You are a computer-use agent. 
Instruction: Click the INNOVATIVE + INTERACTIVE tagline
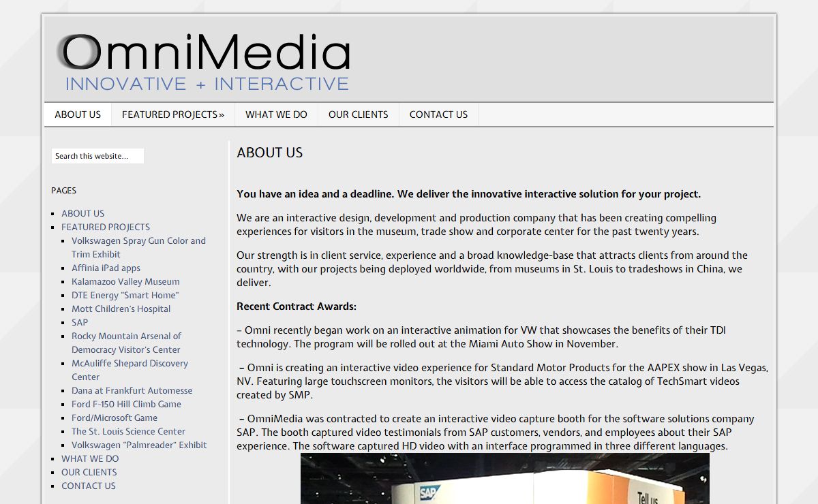tap(207, 84)
